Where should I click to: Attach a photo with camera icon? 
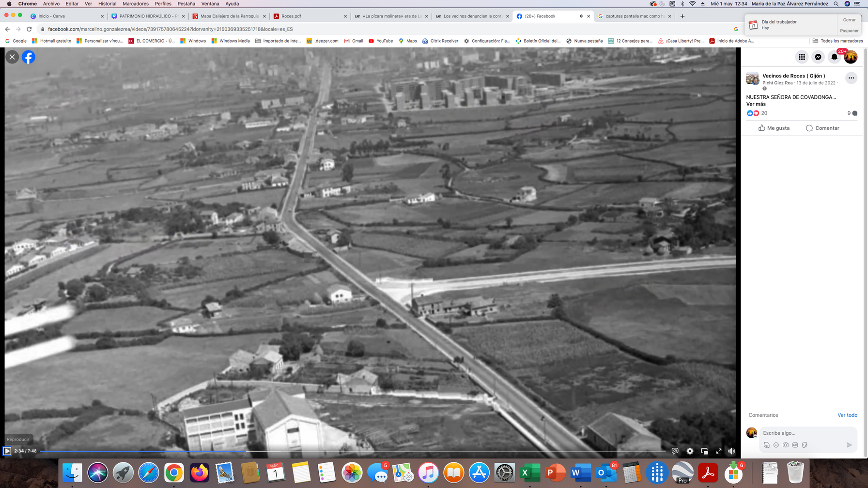(x=785, y=445)
